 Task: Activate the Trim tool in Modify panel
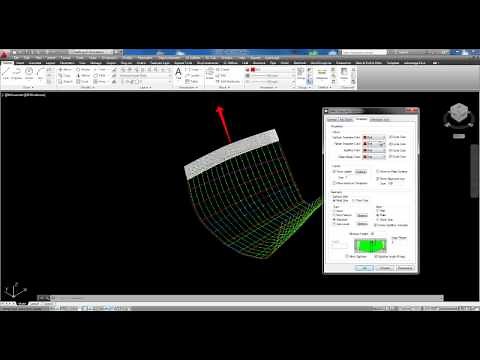coord(100,69)
